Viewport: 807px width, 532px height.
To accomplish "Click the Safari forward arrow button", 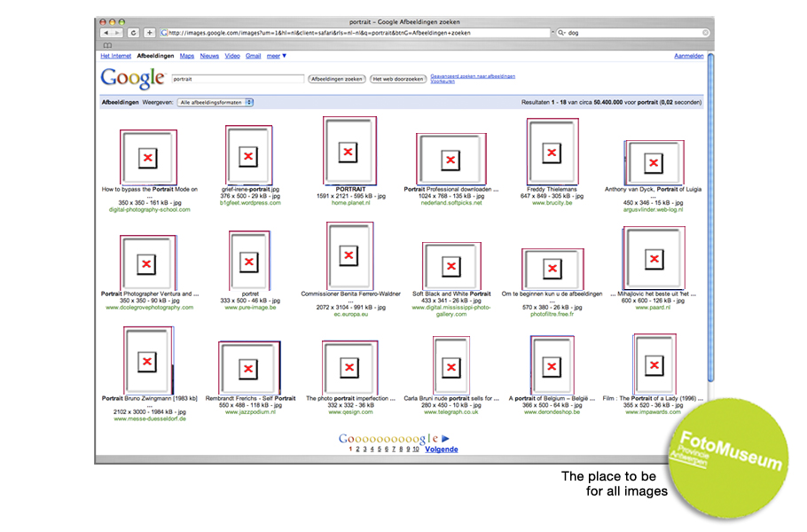I will (117, 33).
